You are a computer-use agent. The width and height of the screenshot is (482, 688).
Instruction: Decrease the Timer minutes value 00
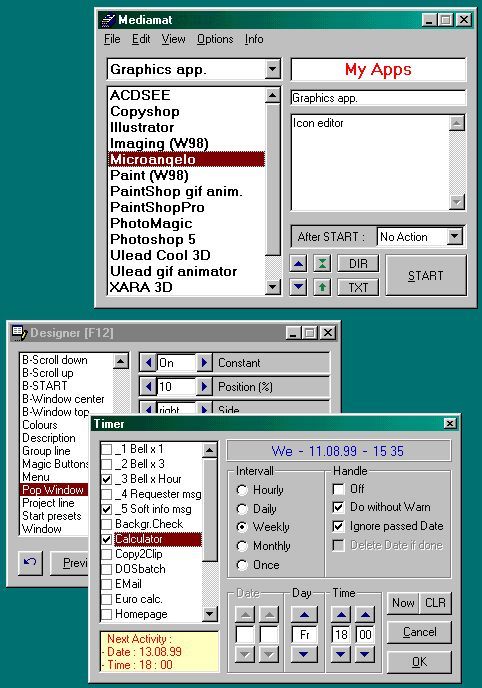(x=365, y=654)
